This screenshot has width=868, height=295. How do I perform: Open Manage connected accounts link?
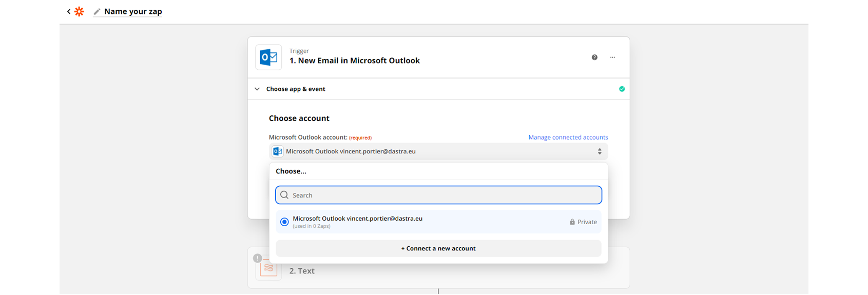point(568,137)
